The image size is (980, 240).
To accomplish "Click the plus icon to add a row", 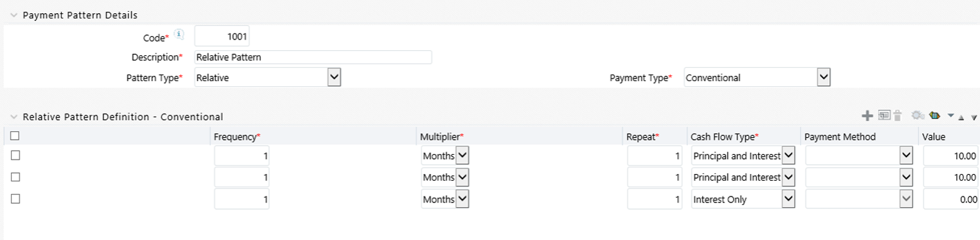I will (867, 116).
